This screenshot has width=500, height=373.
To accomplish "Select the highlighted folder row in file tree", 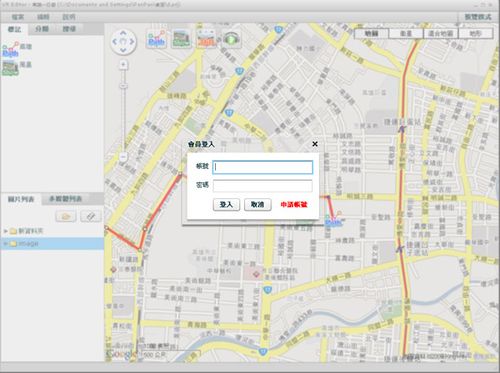I will tap(52, 244).
